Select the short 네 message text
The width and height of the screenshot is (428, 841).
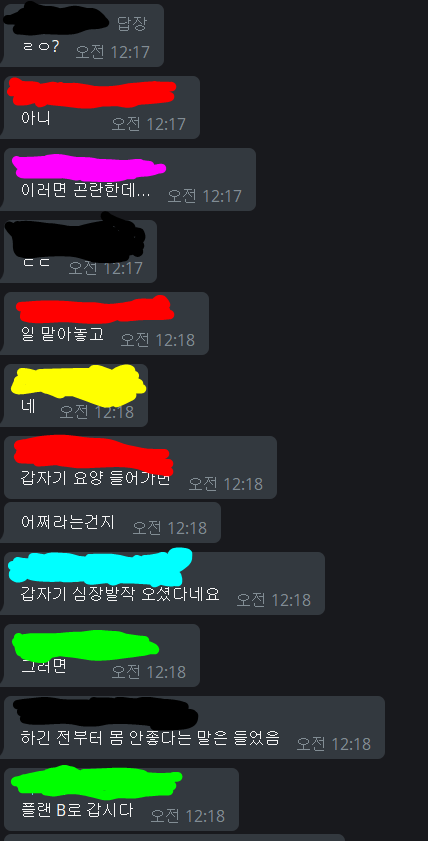tap(28, 406)
